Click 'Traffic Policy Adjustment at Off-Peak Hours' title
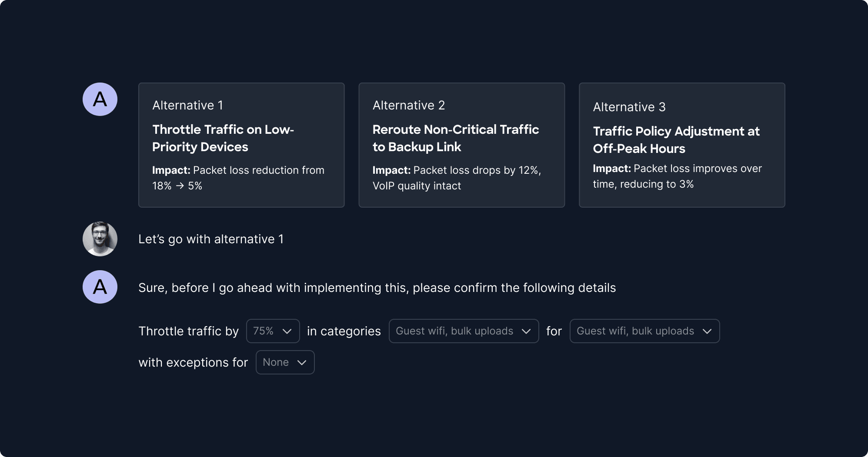Screen dimensions: 868x457 676,140
